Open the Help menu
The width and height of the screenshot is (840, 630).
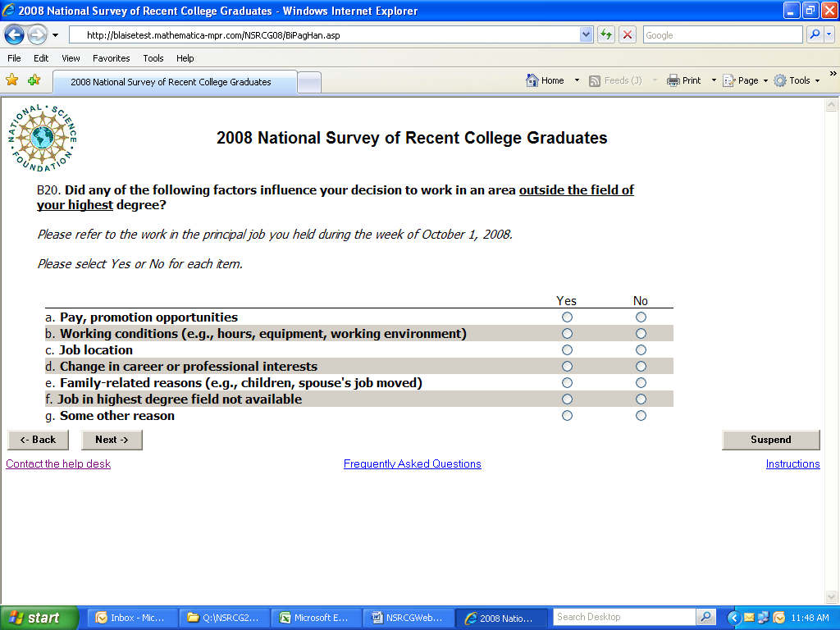click(185, 58)
